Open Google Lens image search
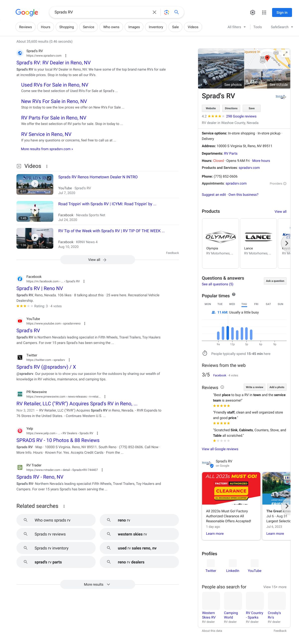The height and width of the screenshot is (644, 299). [167, 12]
